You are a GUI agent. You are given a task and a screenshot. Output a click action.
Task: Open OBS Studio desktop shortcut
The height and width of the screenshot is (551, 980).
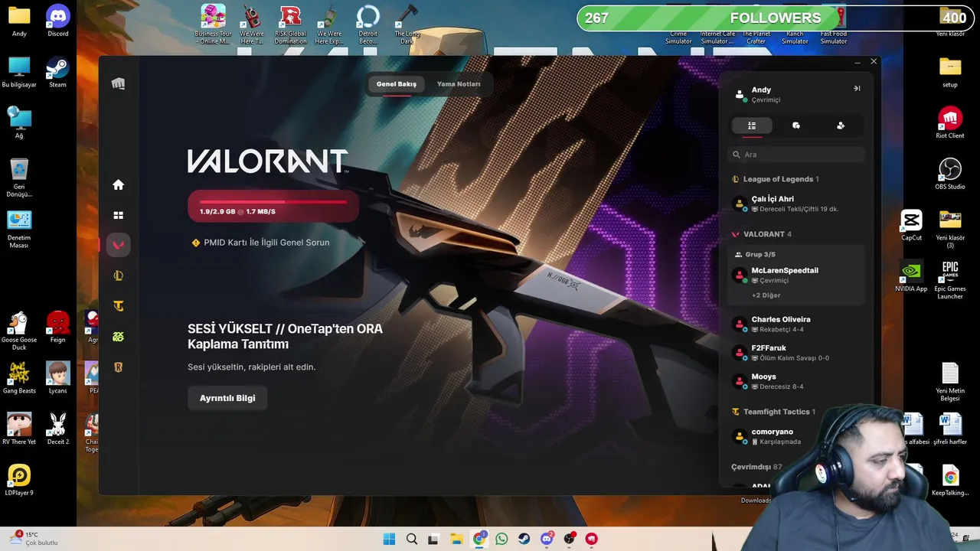click(x=950, y=174)
